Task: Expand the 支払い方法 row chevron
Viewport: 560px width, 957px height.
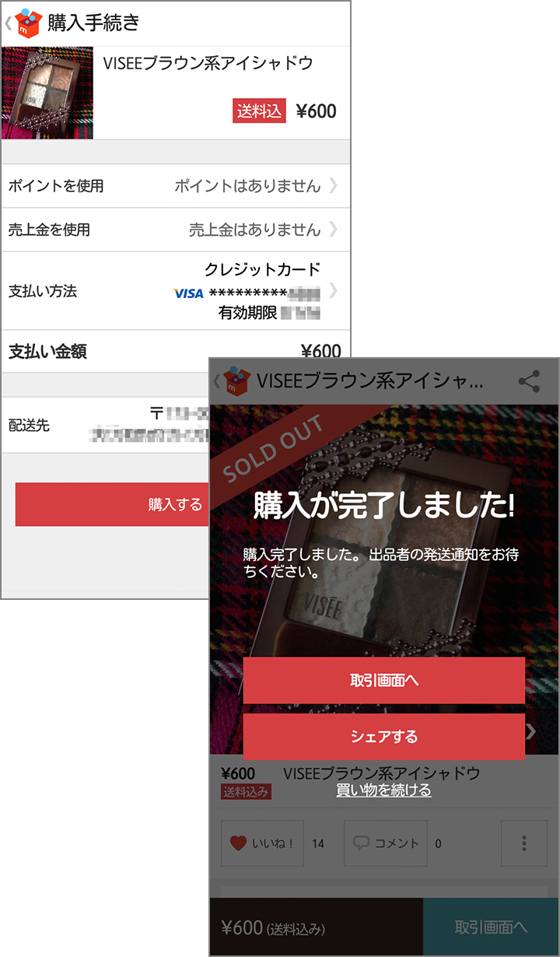Action: [x=334, y=291]
